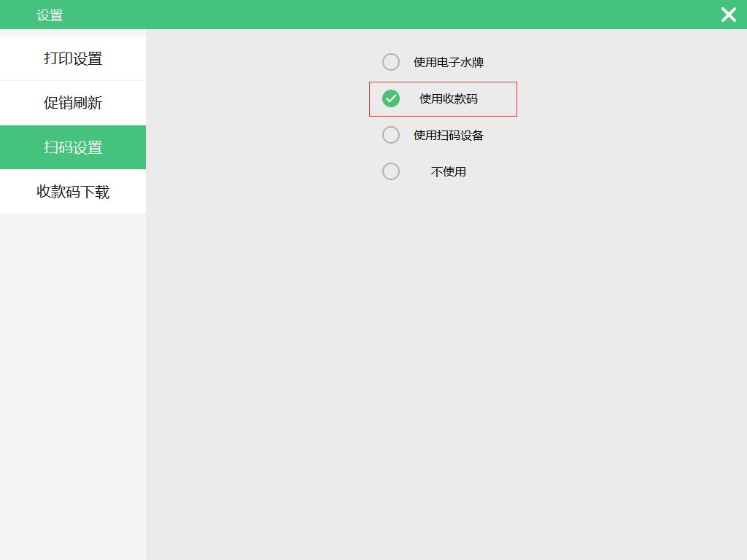Click the 使用收款码 label text

click(449, 98)
